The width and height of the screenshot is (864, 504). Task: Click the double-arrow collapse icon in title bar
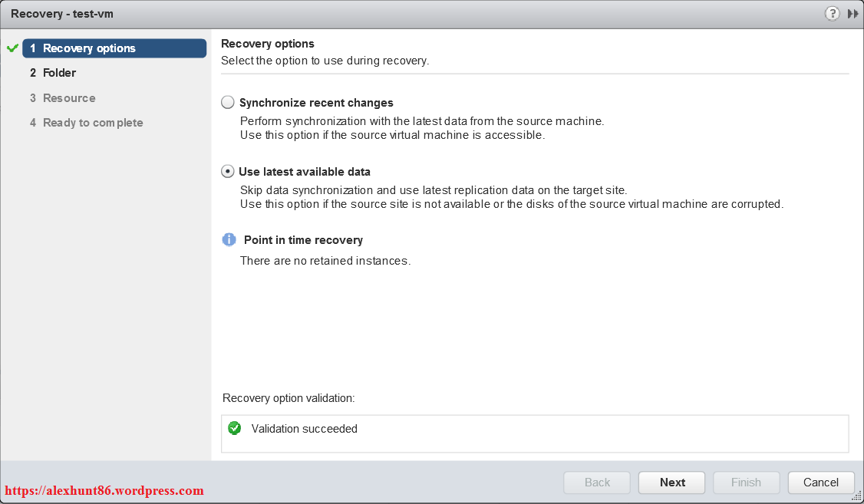click(852, 14)
